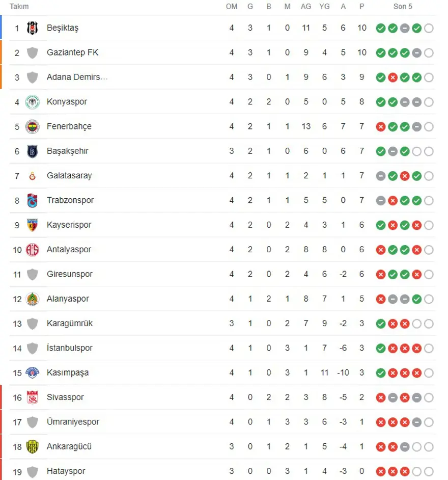Click the Konyaspor club crest icon

click(33, 102)
